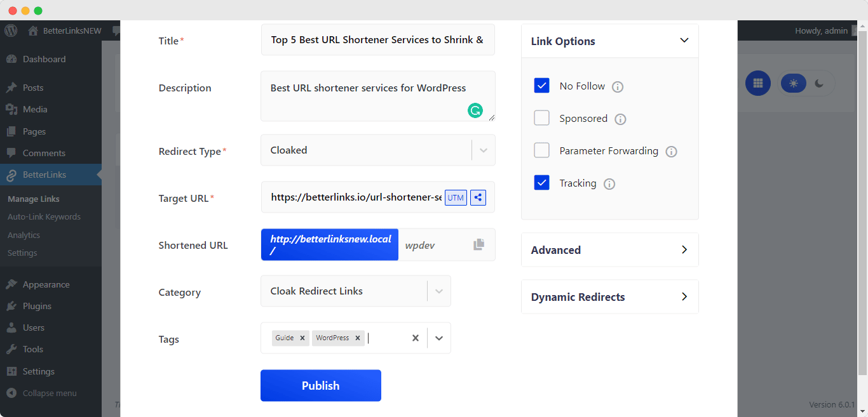Click the UTM builder icon
This screenshot has width=868, height=417.
(456, 197)
